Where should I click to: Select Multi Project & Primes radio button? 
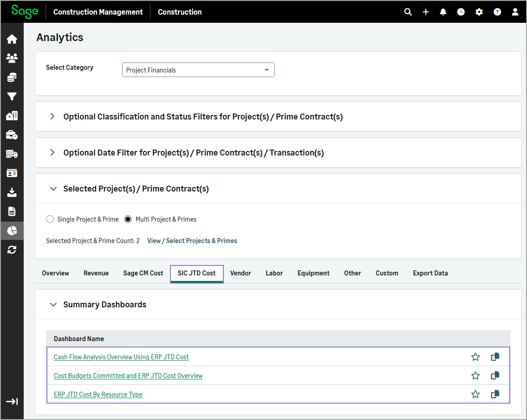[128, 219]
